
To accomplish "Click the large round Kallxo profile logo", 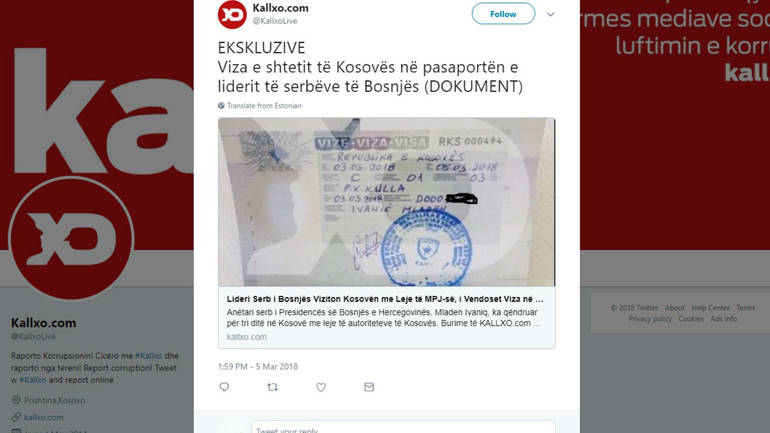I will 71,239.
